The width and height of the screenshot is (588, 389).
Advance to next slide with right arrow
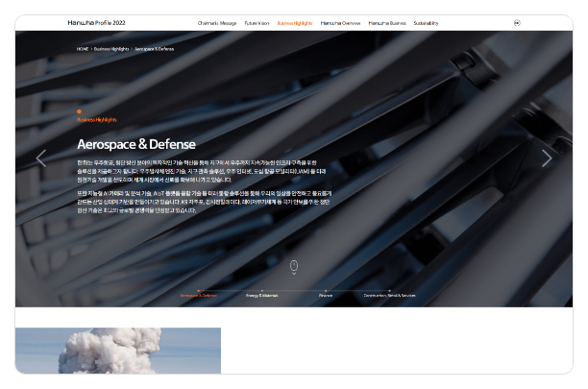tap(547, 158)
